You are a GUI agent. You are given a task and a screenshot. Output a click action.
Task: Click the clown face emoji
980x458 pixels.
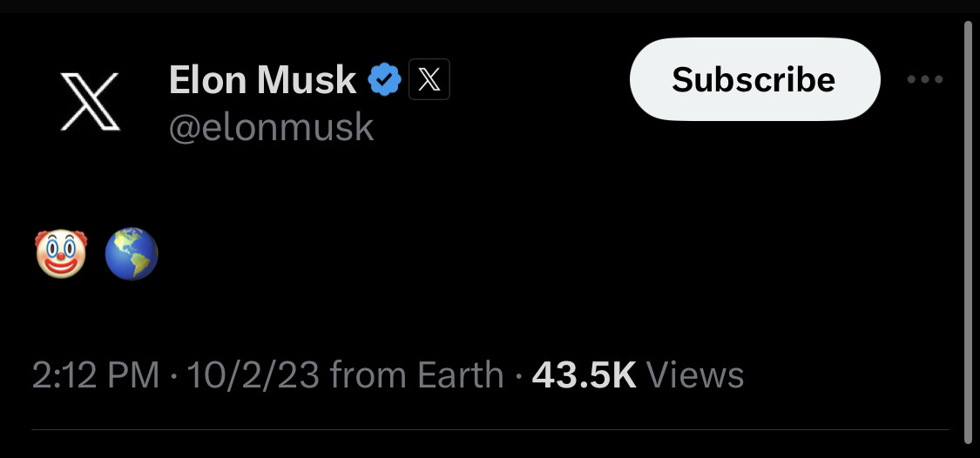click(61, 253)
